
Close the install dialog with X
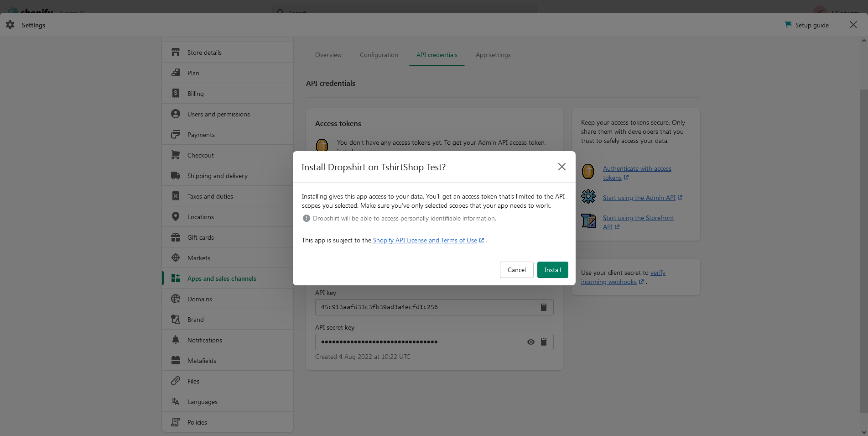(x=562, y=167)
